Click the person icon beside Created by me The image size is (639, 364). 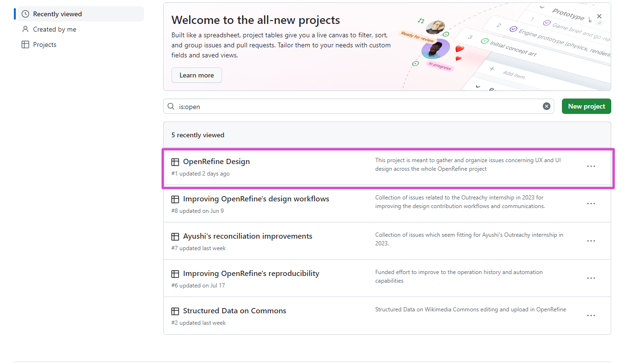pos(25,29)
